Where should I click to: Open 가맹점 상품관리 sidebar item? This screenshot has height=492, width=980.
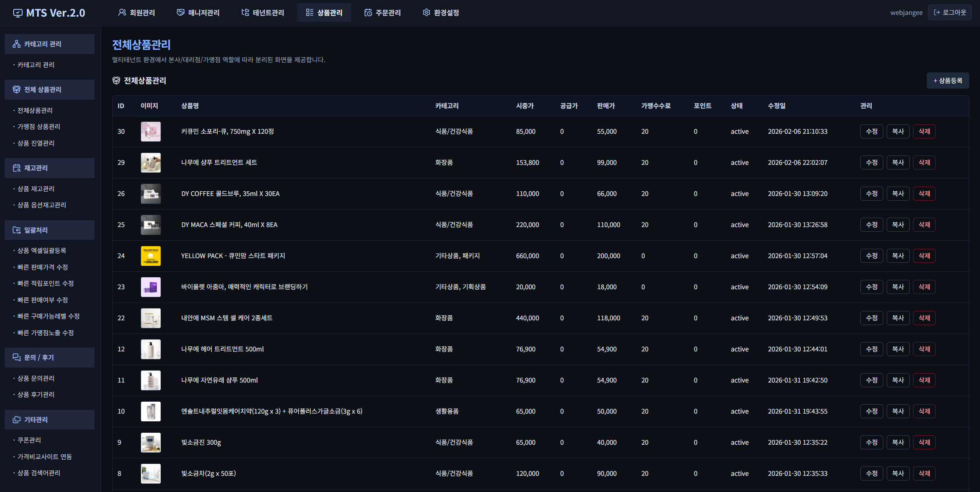[39, 127]
